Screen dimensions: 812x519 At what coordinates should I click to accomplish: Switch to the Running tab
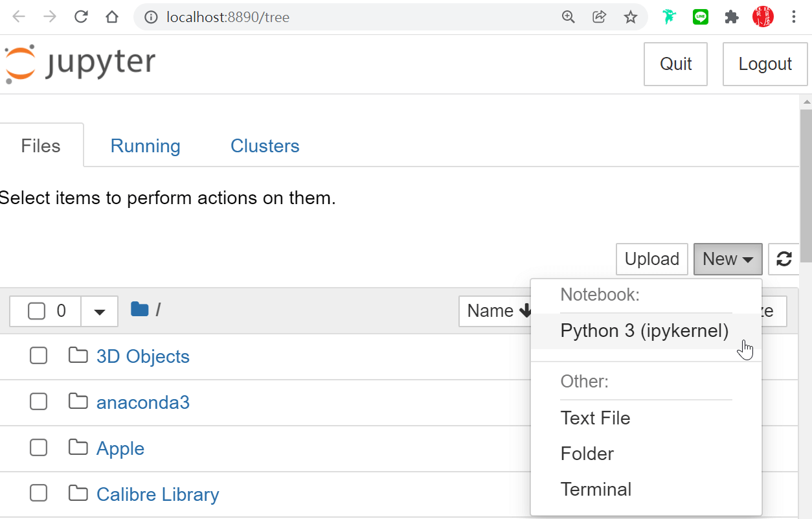point(145,146)
